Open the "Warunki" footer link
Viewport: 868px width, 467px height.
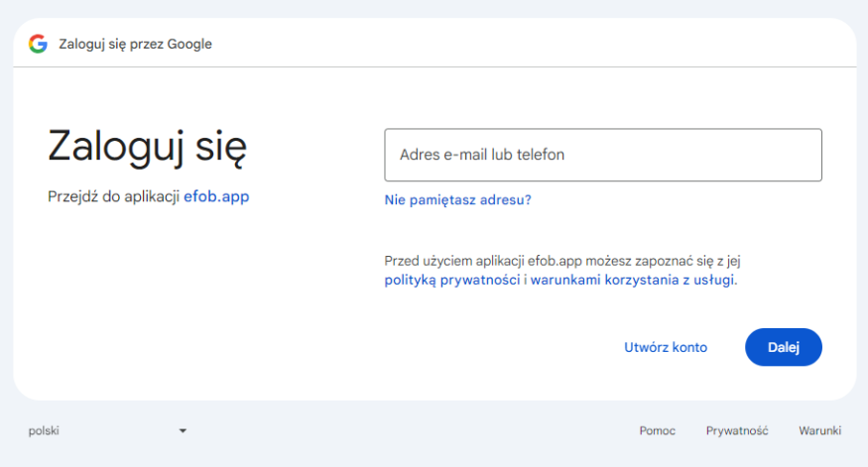tap(819, 430)
